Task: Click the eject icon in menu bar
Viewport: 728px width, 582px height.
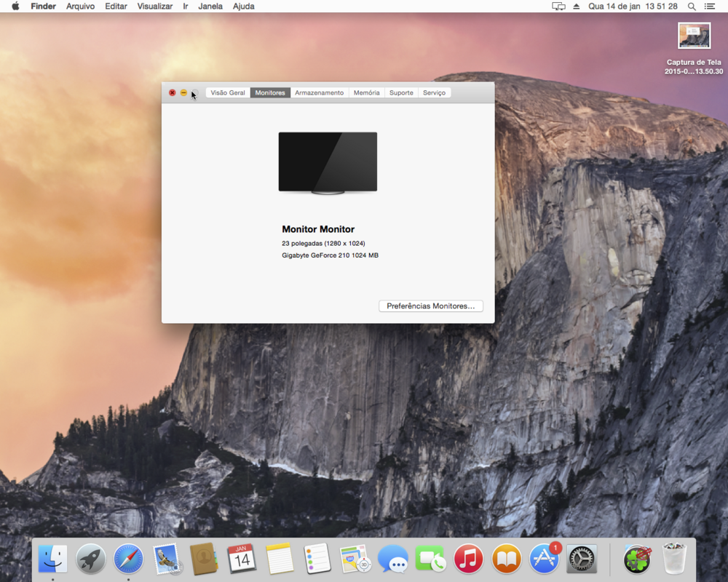Action: click(x=577, y=7)
